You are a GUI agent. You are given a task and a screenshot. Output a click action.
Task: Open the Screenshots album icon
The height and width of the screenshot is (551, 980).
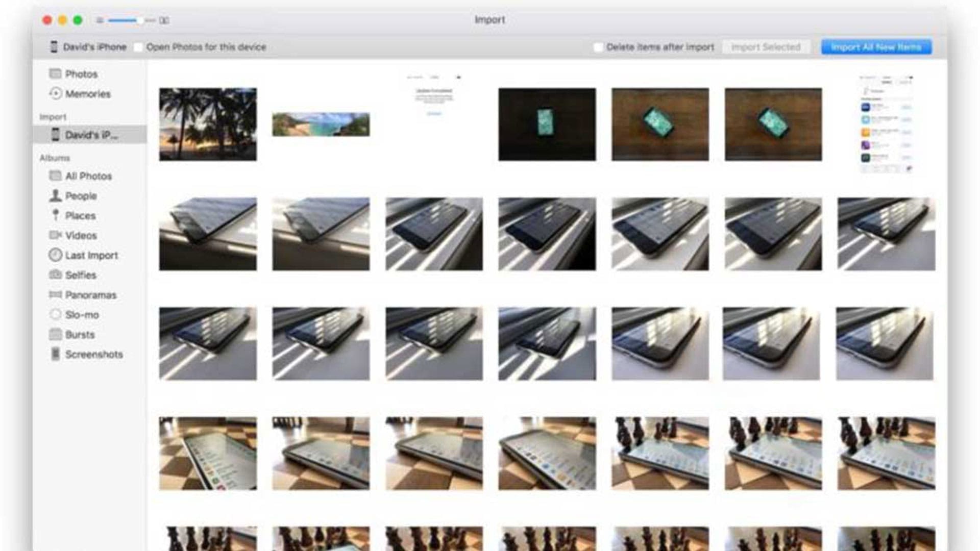pos(55,354)
